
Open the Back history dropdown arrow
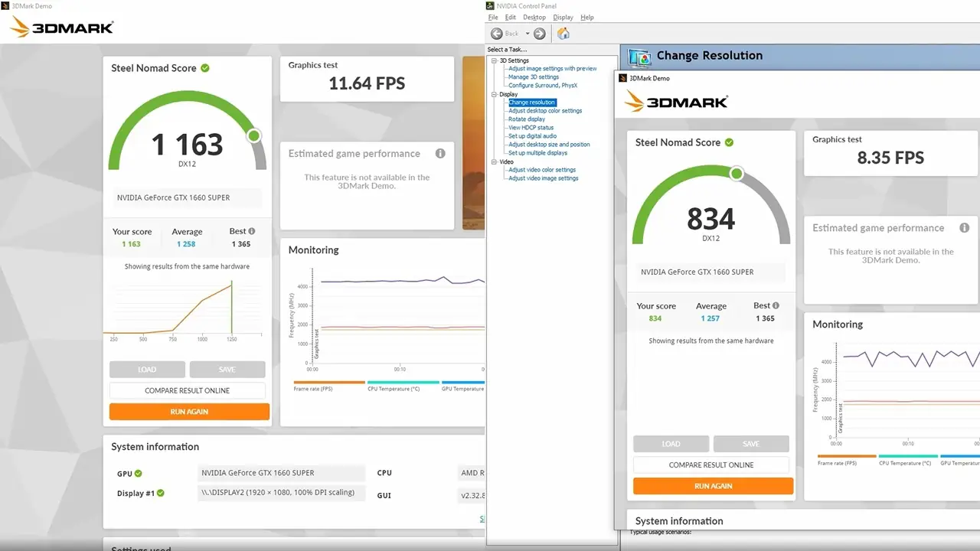[528, 34]
